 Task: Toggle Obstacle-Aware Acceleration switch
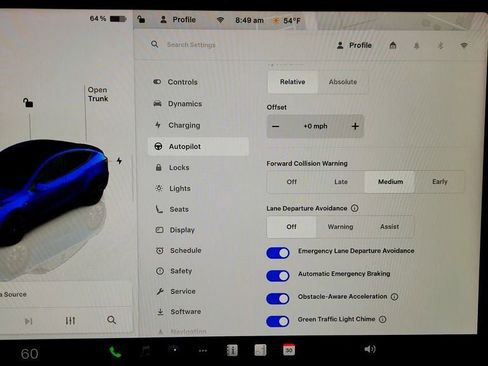pos(278,299)
